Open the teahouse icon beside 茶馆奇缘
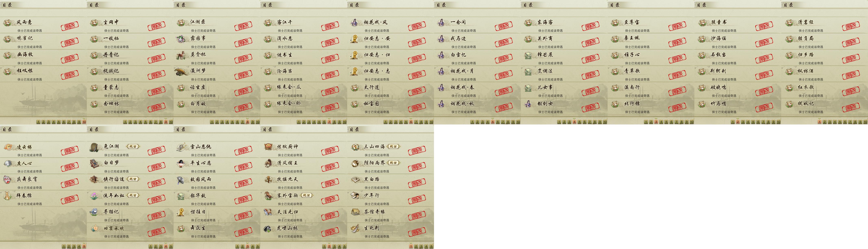This screenshot has height=249, width=868. click(355, 212)
